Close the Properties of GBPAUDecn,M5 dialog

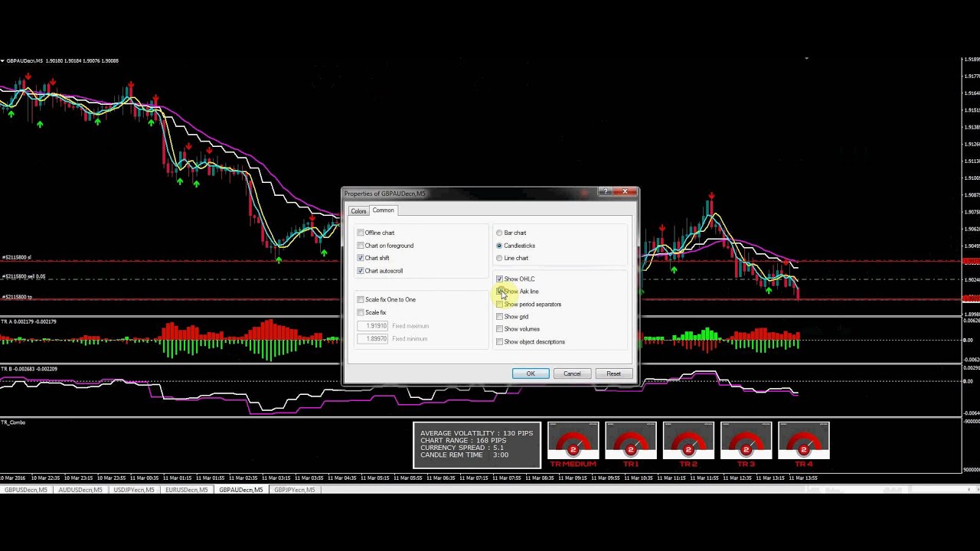[x=625, y=192]
